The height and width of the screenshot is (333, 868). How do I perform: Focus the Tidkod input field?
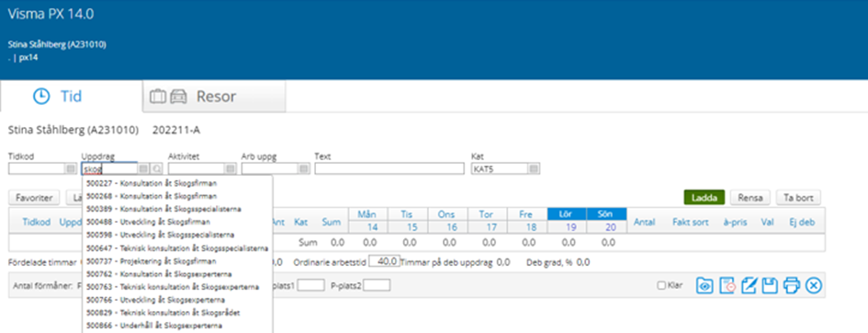37,169
